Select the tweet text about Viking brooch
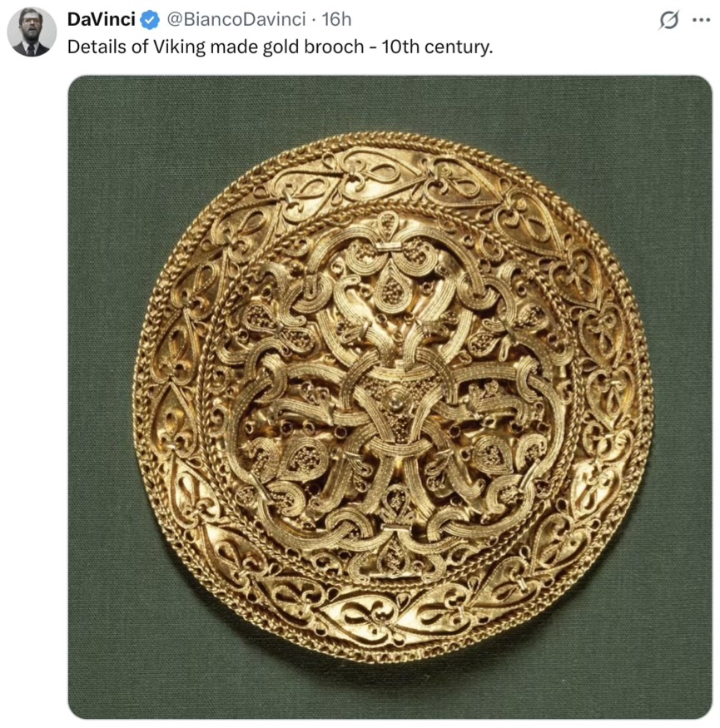 (281, 47)
